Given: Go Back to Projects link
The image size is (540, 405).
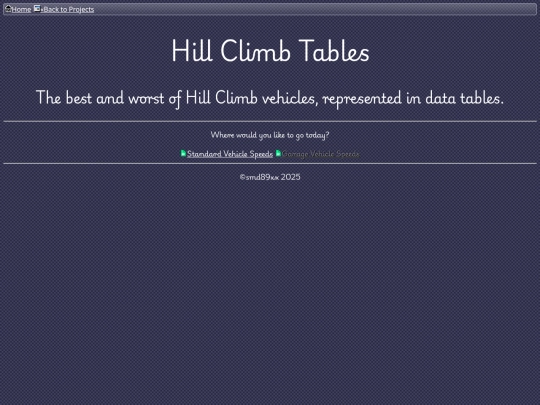Looking at the screenshot, I should 69,10.
